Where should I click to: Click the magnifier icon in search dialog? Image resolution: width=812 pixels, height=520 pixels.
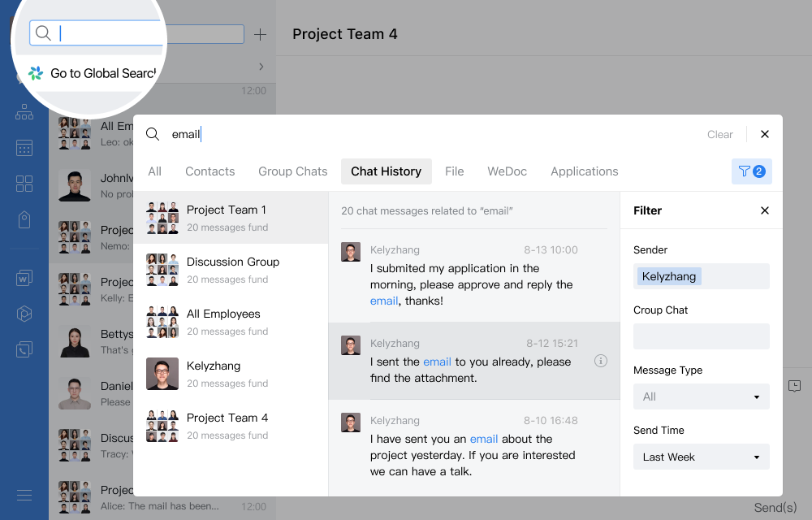coord(153,134)
